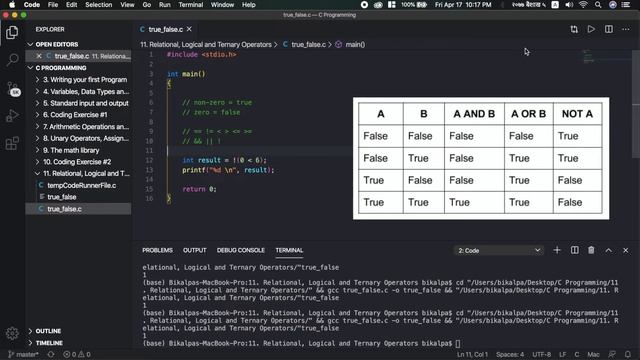Click the Wi-Fi icon in menu bar

583,5
